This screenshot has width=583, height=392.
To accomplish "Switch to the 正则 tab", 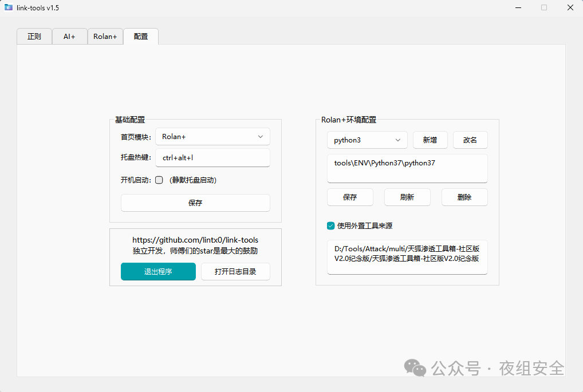I will point(34,36).
